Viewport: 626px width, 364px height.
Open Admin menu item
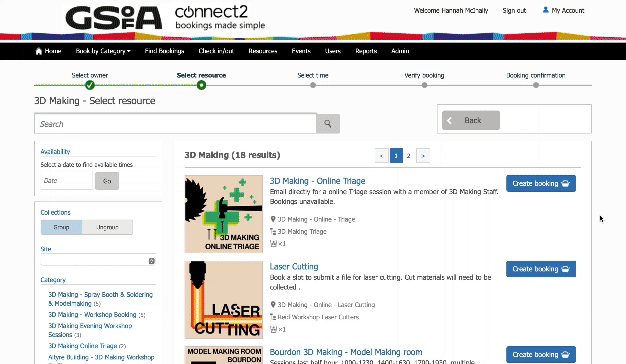pyautogui.click(x=400, y=51)
